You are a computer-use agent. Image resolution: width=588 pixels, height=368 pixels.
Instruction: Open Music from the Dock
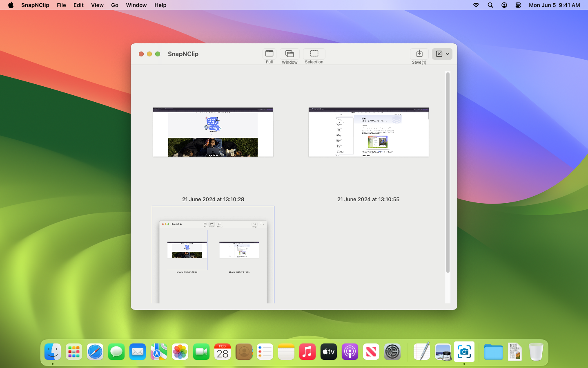click(307, 352)
